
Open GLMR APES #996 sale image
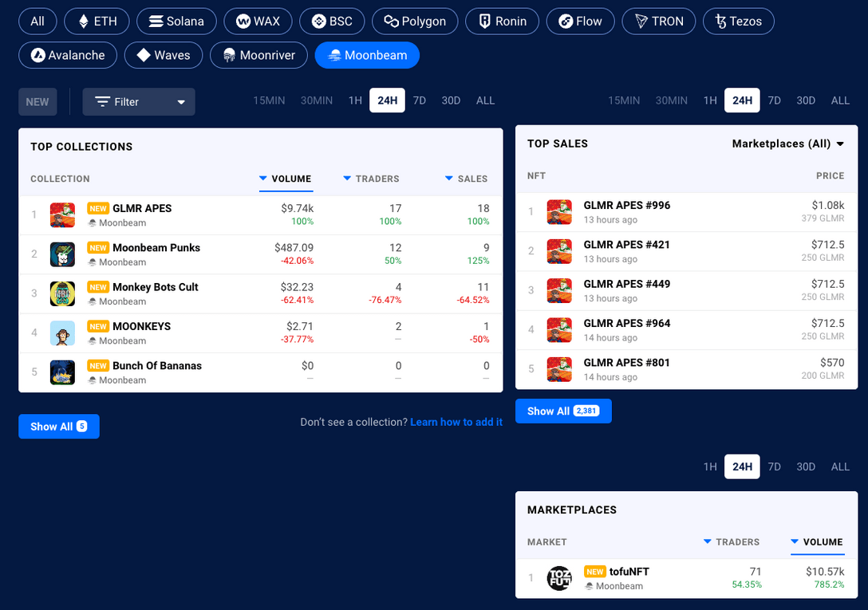click(x=560, y=211)
